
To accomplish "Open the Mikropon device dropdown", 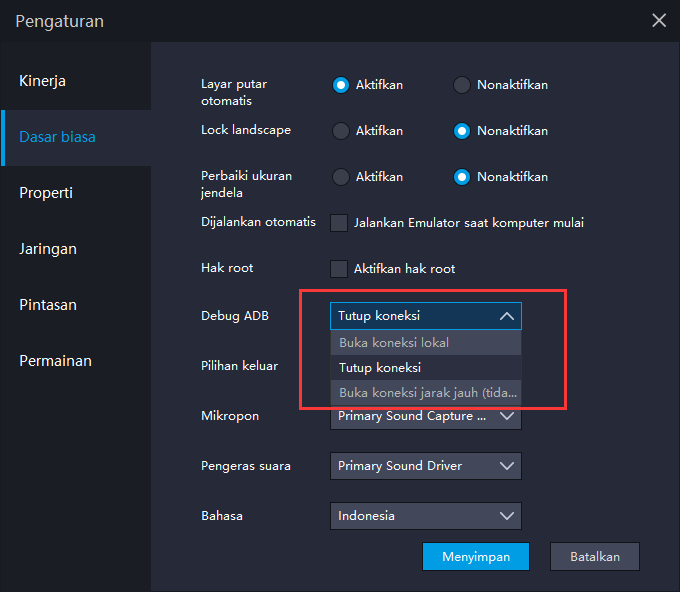I will click(425, 417).
